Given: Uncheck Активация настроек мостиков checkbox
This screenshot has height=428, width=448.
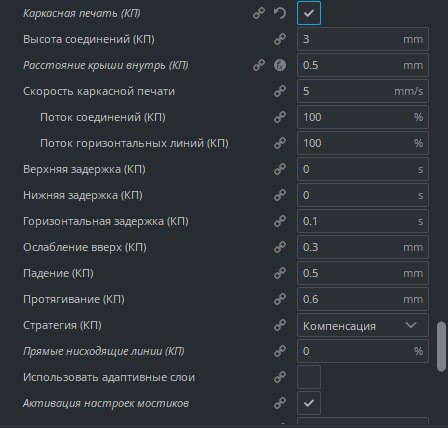Looking at the screenshot, I should click(x=309, y=403).
